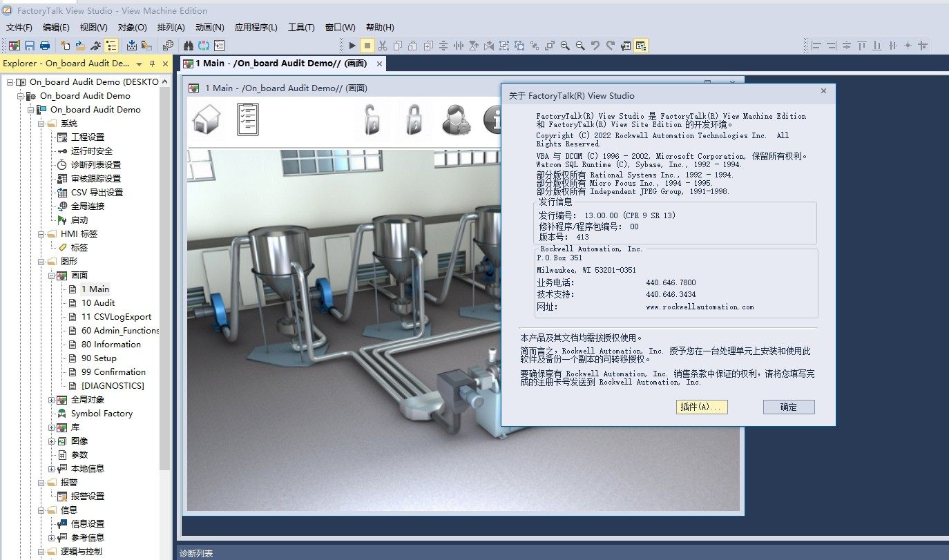Image resolution: width=949 pixels, height=560 pixels.
Task: Toggle the highlighted object explorer toolbar button
Action: (x=641, y=46)
